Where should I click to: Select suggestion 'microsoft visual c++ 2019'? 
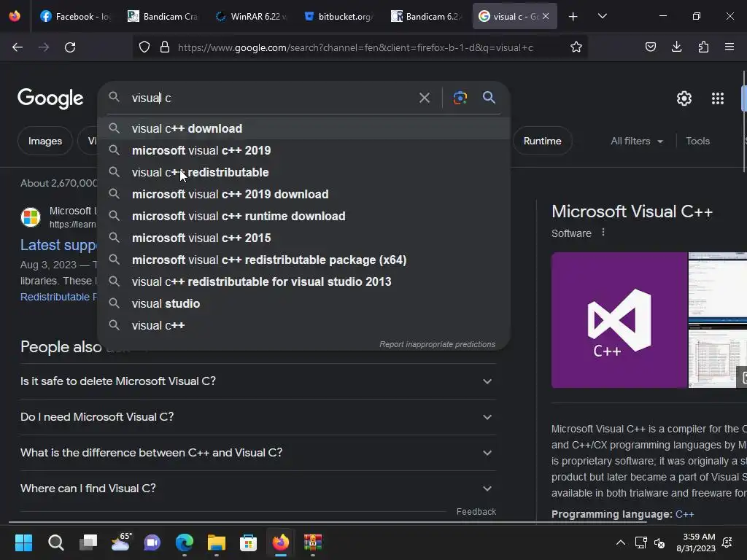[303, 150]
